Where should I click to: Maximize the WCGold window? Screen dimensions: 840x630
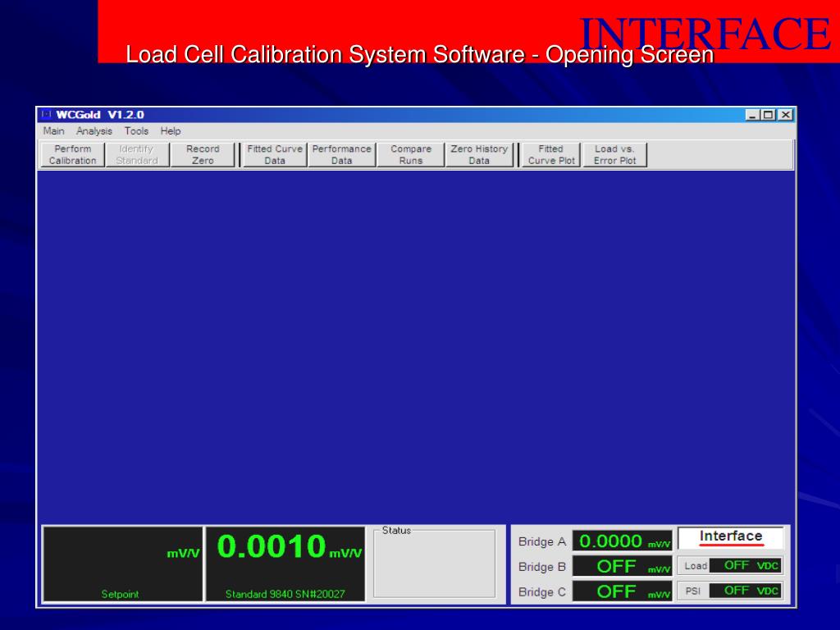[768, 115]
